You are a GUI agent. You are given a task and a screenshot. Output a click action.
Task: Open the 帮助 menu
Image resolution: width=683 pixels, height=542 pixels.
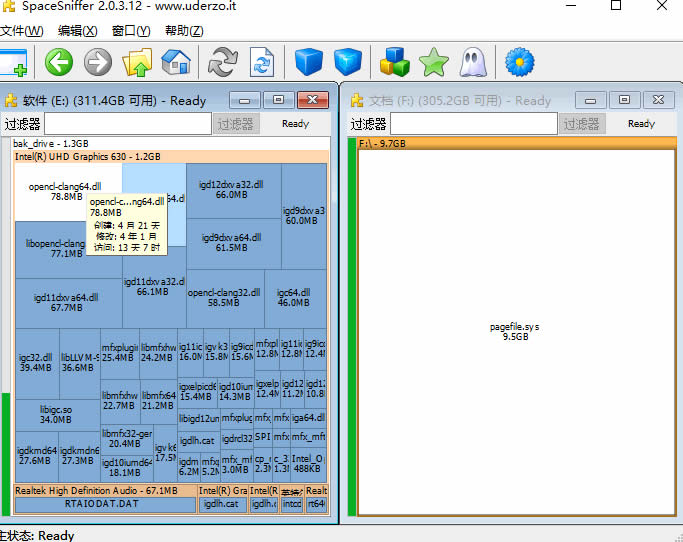pyautogui.click(x=183, y=31)
